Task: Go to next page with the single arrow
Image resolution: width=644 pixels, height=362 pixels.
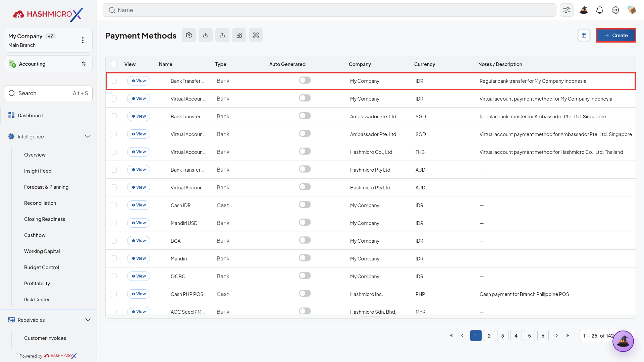Action: point(557,336)
